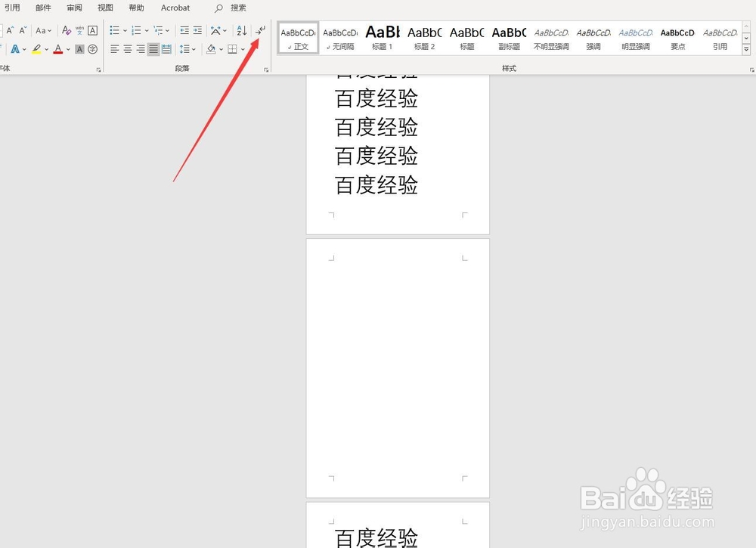Switch to the 审阅 tab
Viewport: 756px width, 548px height.
[x=74, y=8]
